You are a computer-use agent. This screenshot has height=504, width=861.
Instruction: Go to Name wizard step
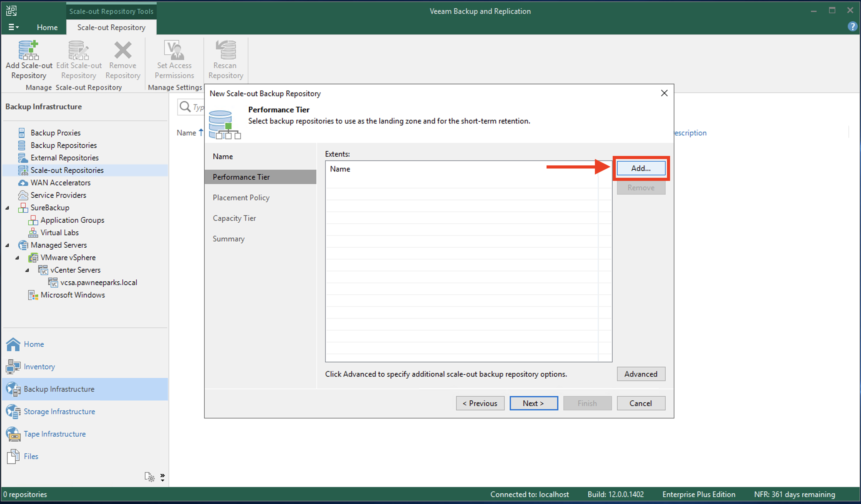click(x=223, y=157)
